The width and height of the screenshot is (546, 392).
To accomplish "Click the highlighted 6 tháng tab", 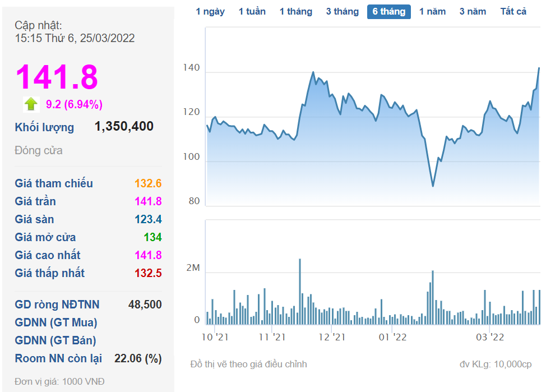I will coord(389,12).
